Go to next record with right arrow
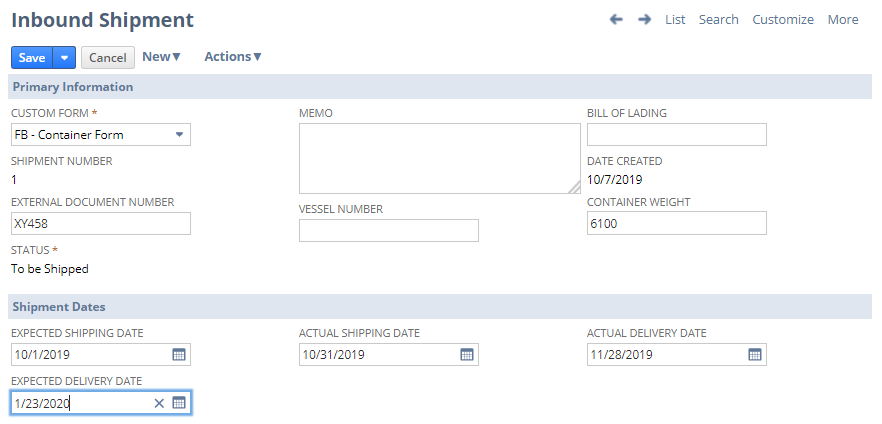Viewport: 882px width, 424px height. point(644,19)
